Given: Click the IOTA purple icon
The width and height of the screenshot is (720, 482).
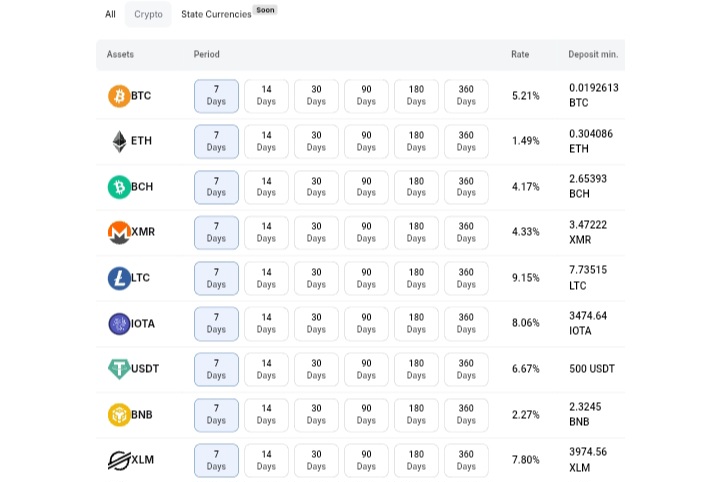Looking at the screenshot, I should coord(119,324).
